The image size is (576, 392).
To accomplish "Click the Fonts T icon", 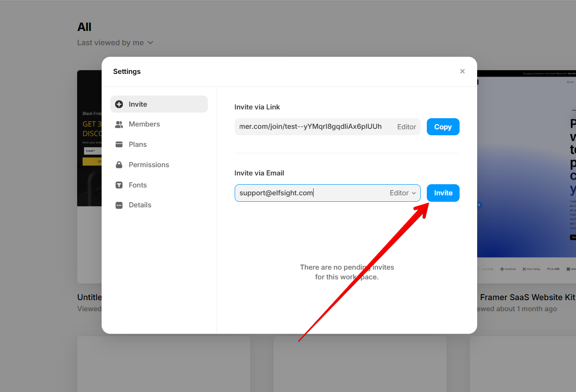I will pyautogui.click(x=119, y=185).
